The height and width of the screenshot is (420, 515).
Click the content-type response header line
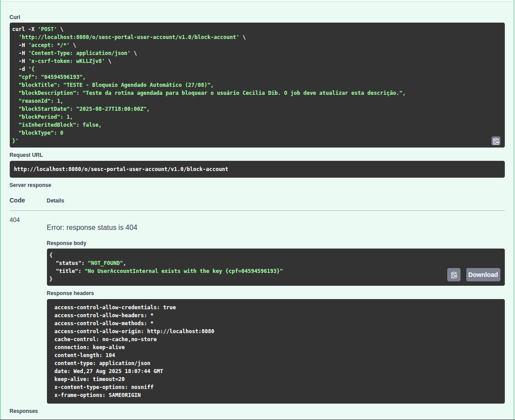pyautogui.click(x=102, y=363)
